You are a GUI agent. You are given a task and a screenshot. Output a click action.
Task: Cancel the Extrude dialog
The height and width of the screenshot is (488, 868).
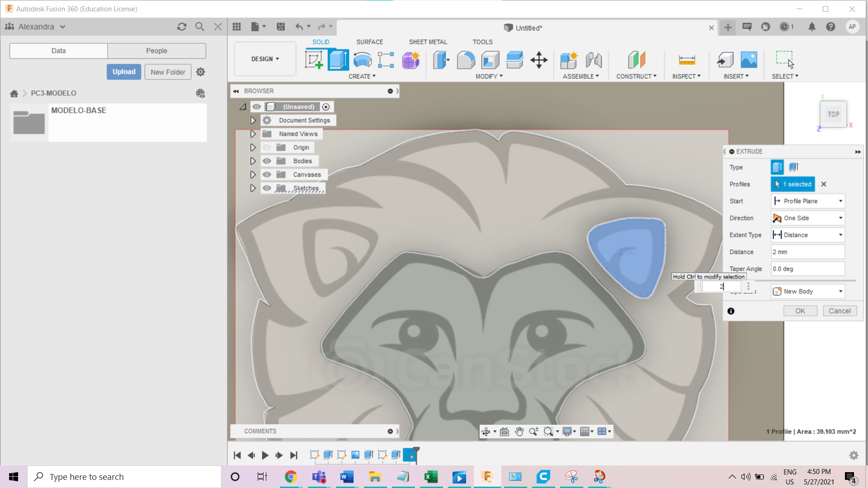[x=840, y=311]
